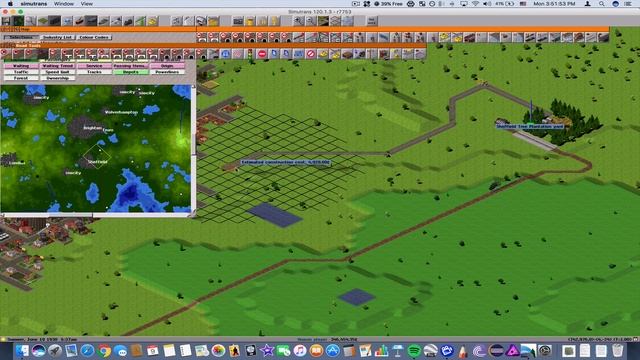Open the landscape slope tools
The image size is (640, 360).
[x=42, y=21]
